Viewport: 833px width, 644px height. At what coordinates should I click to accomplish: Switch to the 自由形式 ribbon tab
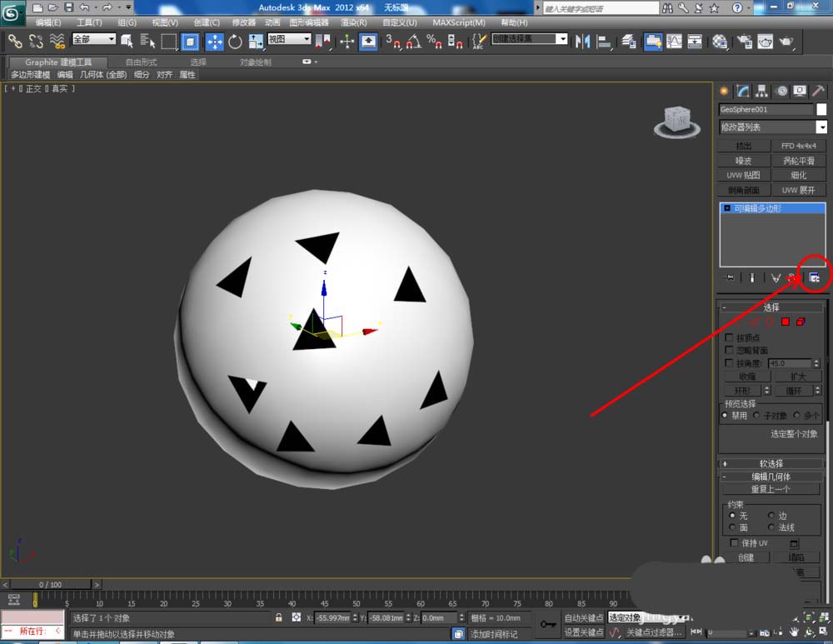[142, 62]
